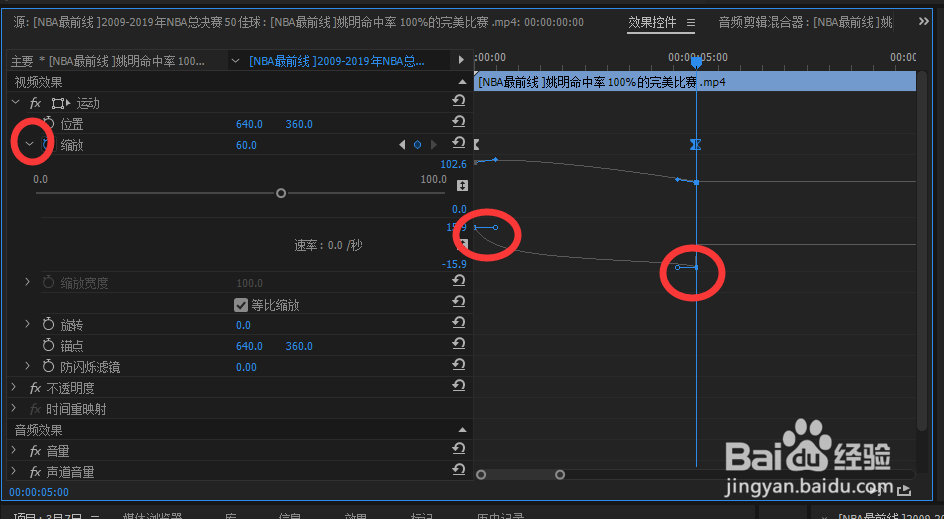Collapse the 音频效果 section triangle
This screenshot has width=944, height=519.
462,430
